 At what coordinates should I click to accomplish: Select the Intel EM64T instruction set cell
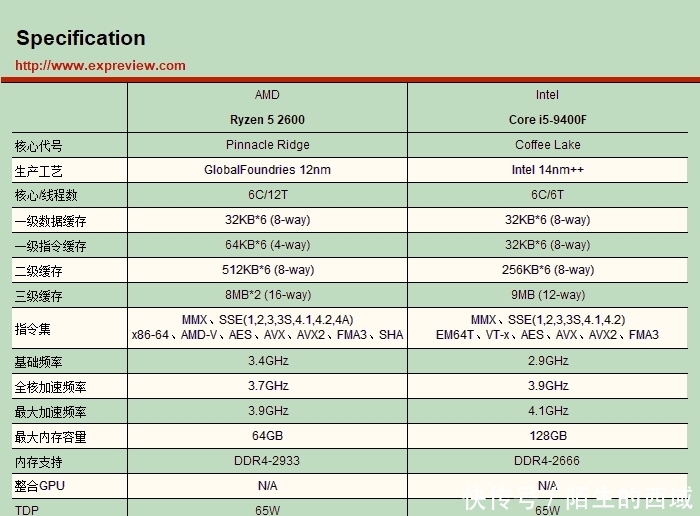[x=547, y=328]
